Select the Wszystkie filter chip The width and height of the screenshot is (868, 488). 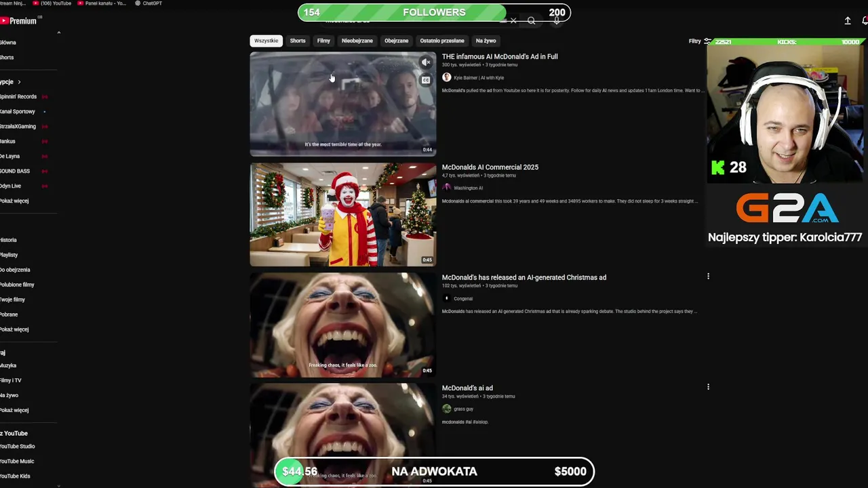click(266, 41)
